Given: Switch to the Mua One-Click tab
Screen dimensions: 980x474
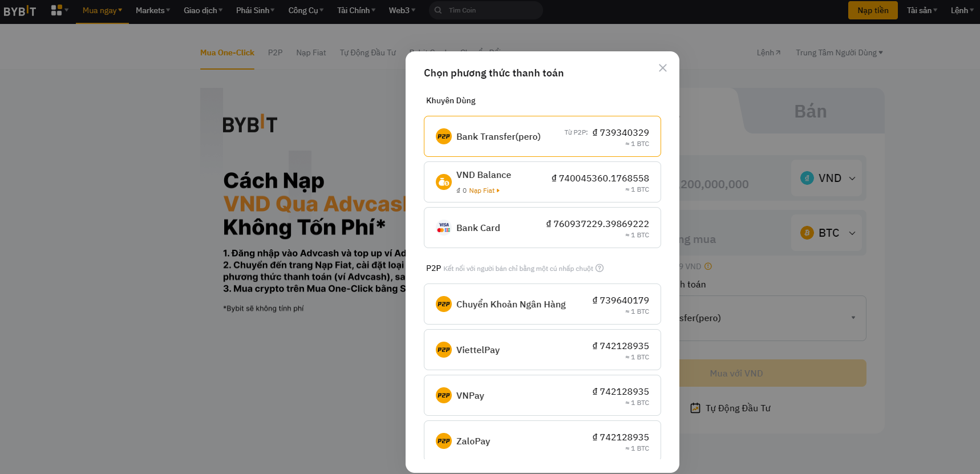Looking at the screenshot, I should tap(227, 52).
